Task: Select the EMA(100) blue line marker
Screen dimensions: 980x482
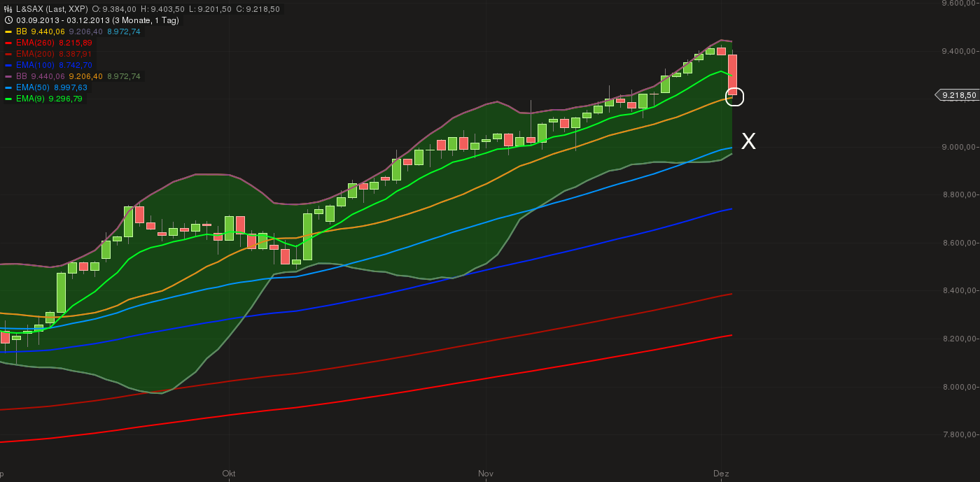Action: click(x=8, y=64)
